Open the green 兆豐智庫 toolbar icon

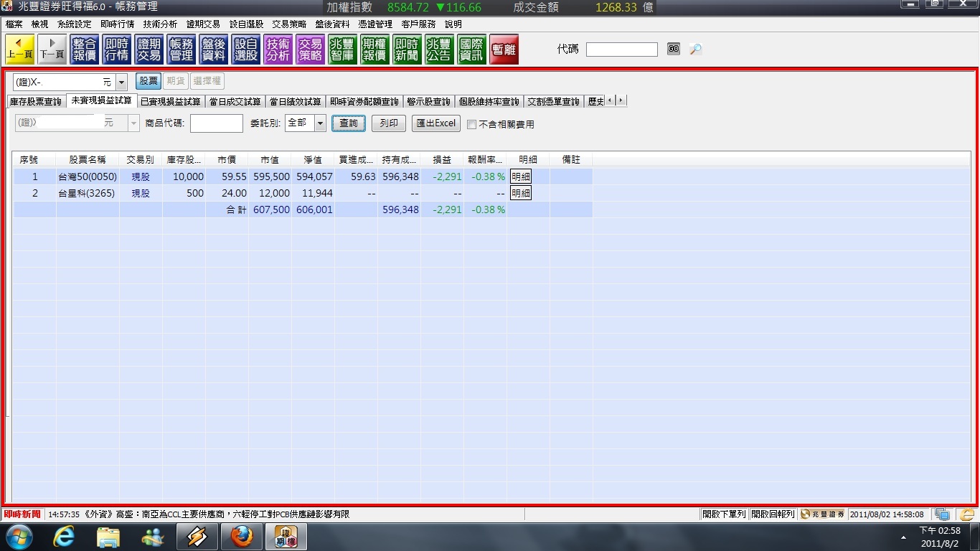[x=343, y=50]
